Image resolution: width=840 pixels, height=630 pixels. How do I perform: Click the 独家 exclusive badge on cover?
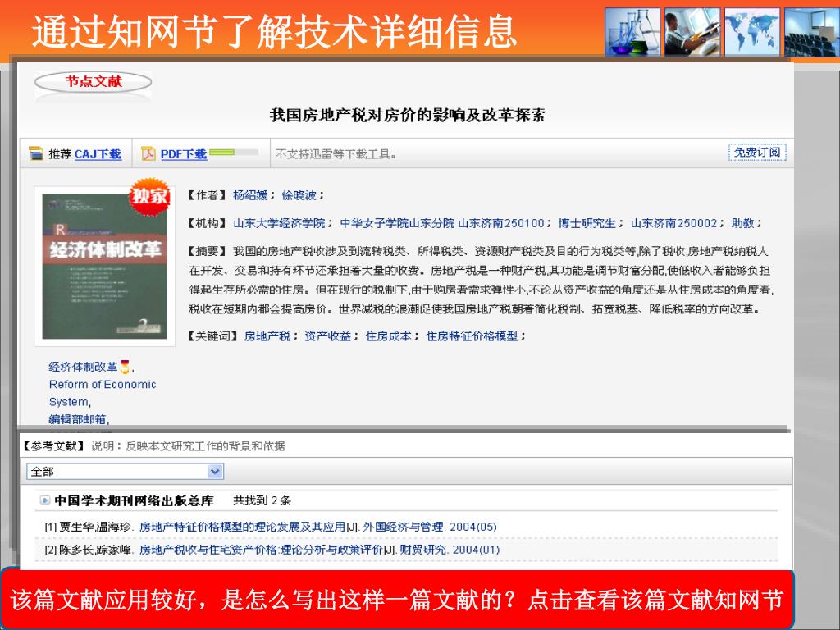149,197
